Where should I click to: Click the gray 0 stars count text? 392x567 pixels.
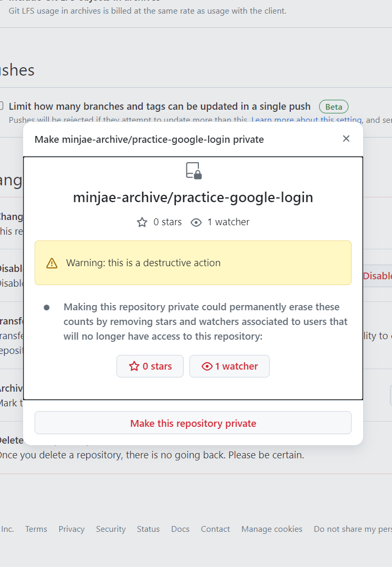click(x=167, y=222)
